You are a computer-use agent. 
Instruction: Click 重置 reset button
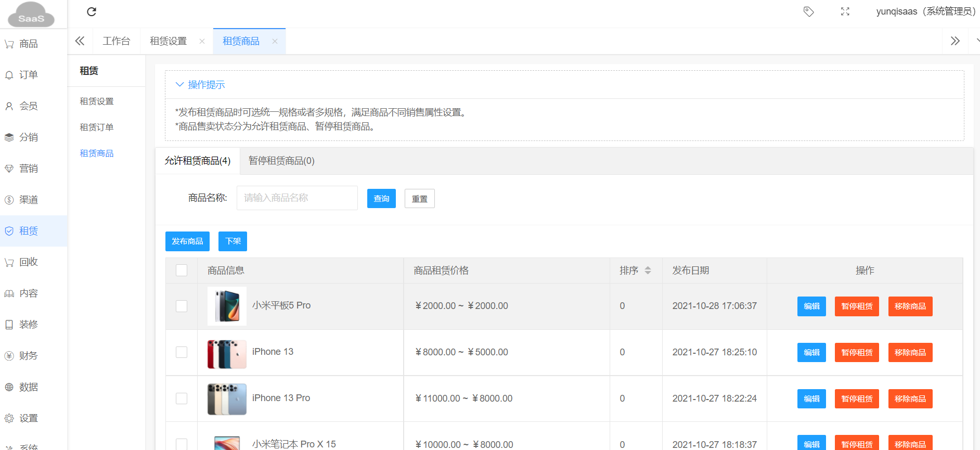[420, 198]
